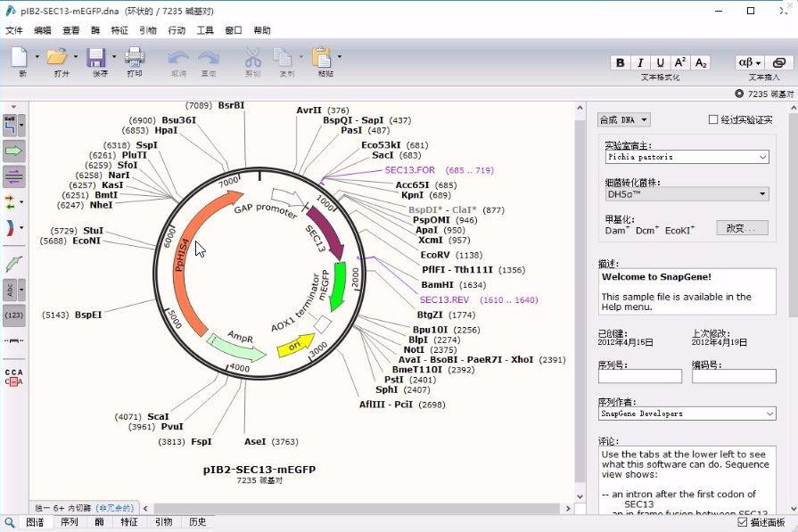798x532 pixels.
Task: Toggle the show features green arrow button
Action: tap(14, 151)
